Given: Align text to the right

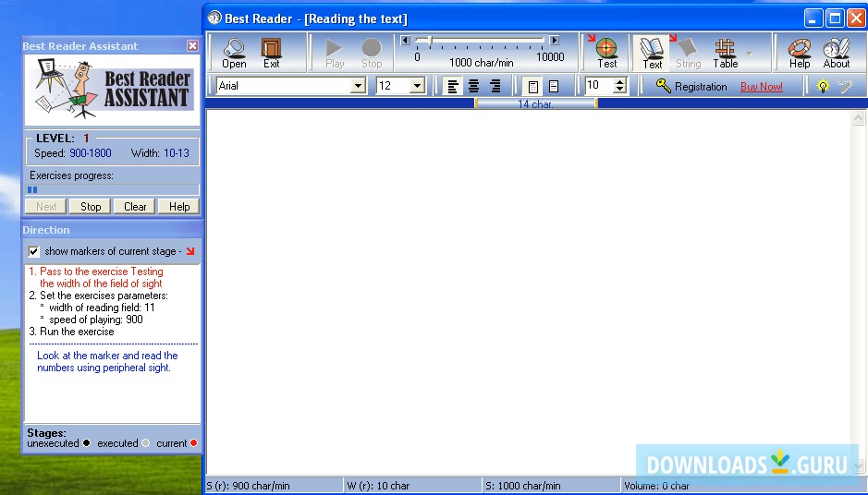Looking at the screenshot, I should [x=495, y=86].
